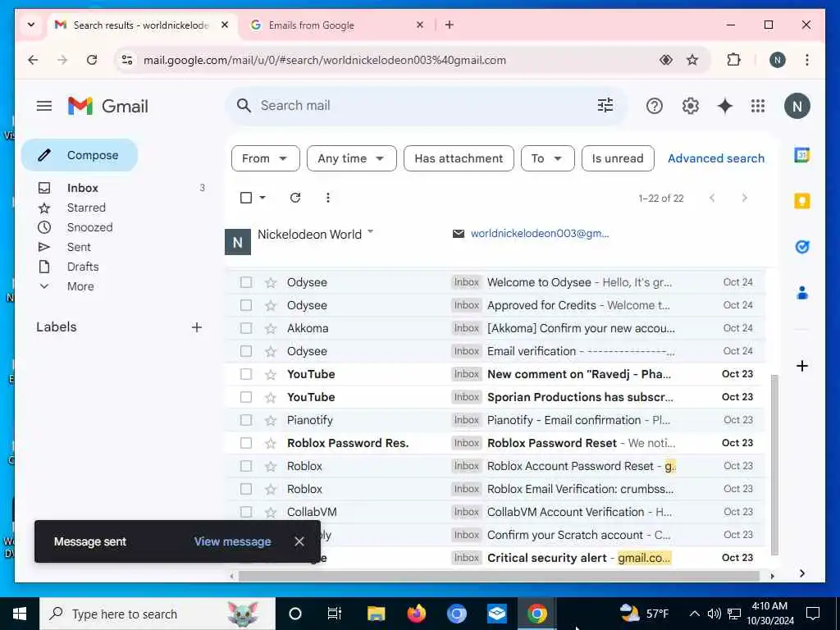840x630 pixels.
Task: Select the Roblox Password Reset email checkbox
Action: click(x=246, y=443)
